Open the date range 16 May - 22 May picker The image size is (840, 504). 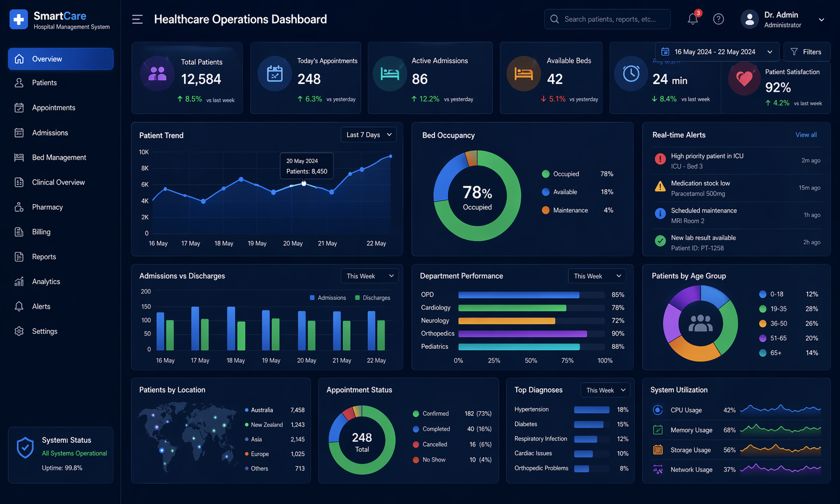click(717, 52)
